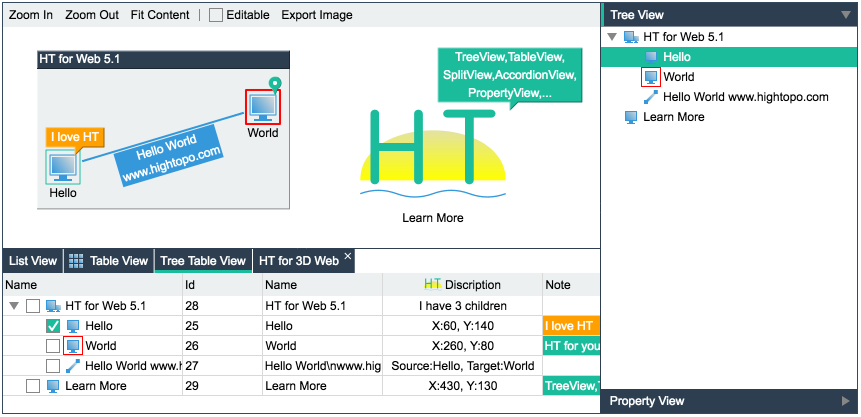Click the Hello node icon in Tree View
861x417 pixels.
pos(651,57)
